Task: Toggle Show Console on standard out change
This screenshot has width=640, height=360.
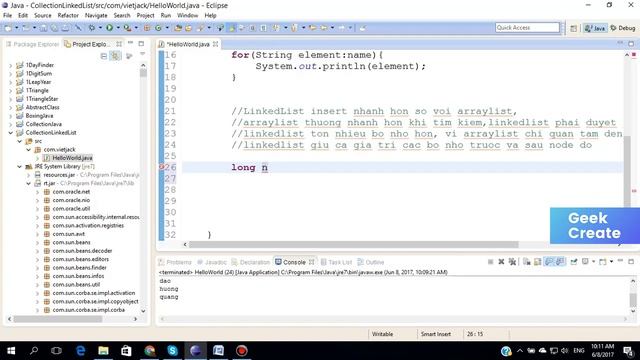Action: point(549,262)
